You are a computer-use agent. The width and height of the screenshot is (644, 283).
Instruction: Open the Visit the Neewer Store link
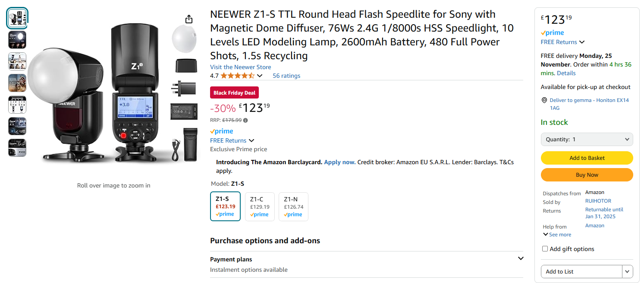coord(240,67)
